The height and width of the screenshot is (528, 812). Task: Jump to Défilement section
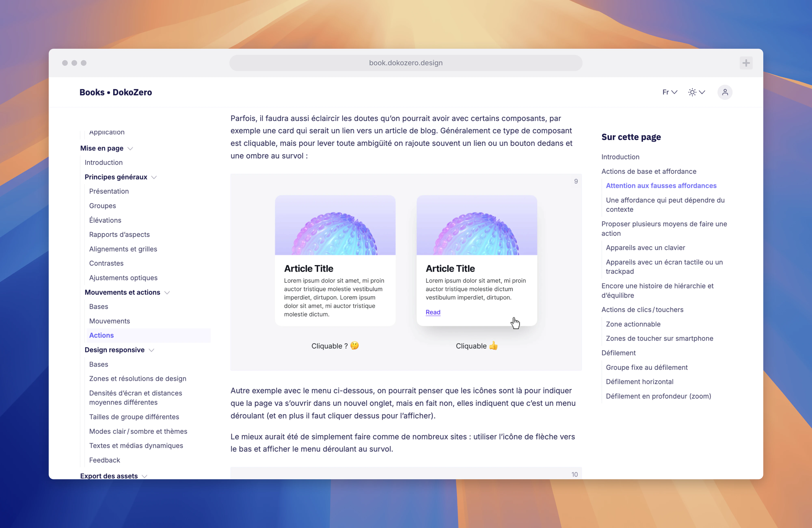pyautogui.click(x=618, y=353)
